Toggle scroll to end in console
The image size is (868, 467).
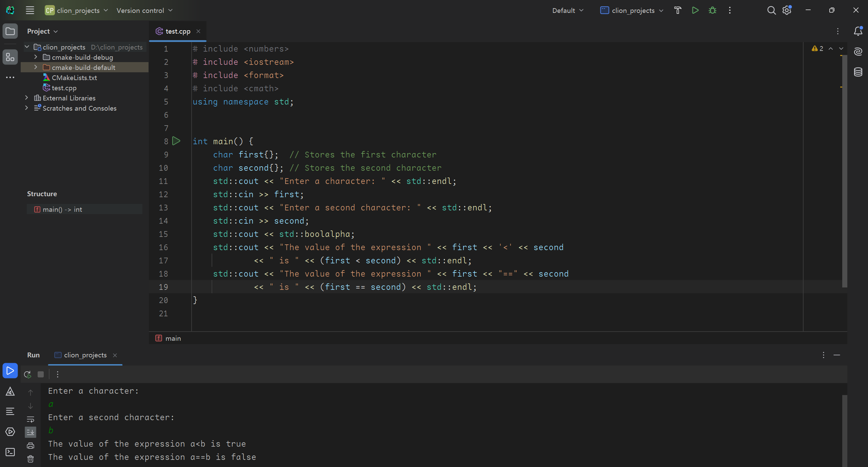tap(31, 432)
